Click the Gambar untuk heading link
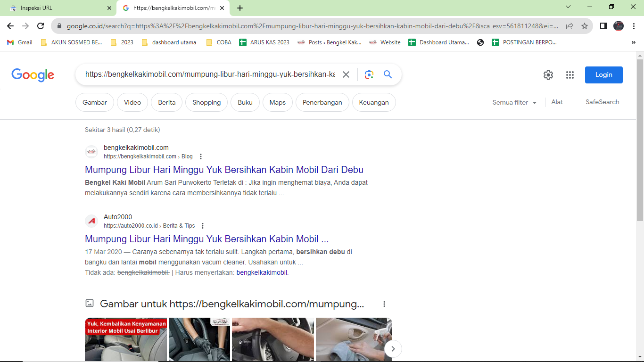This screenshot has width=644, height=362. pyautogui.click(x=232, y=304)
